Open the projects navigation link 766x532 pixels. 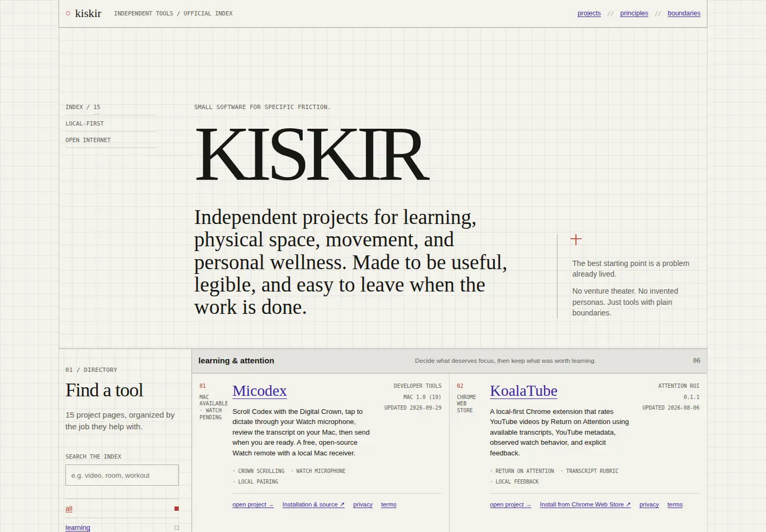click(x=589, y=13)
